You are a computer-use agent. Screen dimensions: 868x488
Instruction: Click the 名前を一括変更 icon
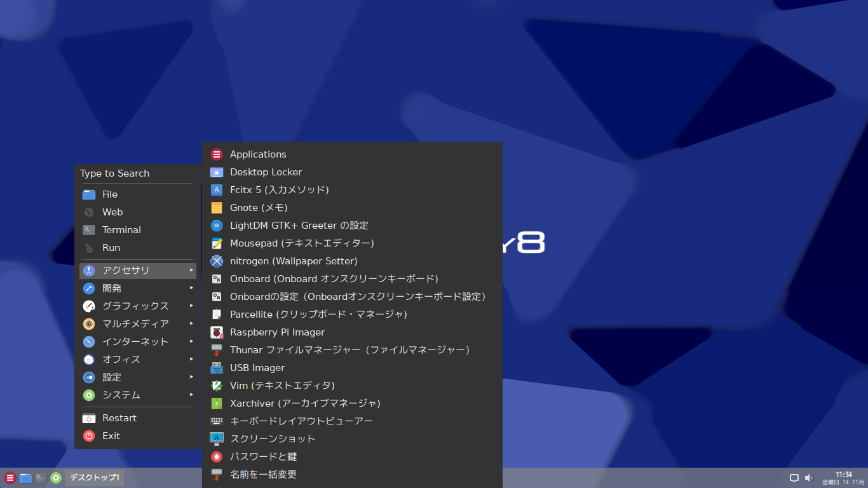(x=217, y=475)
